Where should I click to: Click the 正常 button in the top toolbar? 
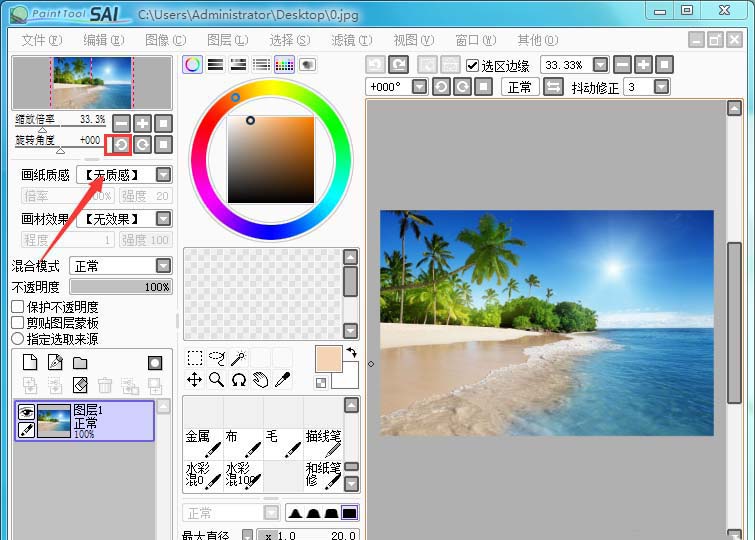(x=519, y=88)
